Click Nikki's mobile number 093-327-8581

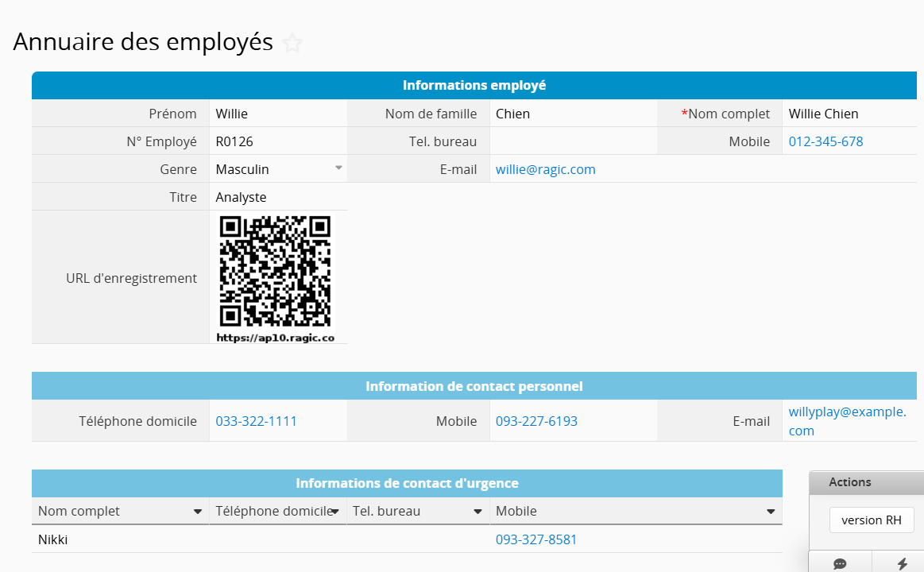click(536, 539)
